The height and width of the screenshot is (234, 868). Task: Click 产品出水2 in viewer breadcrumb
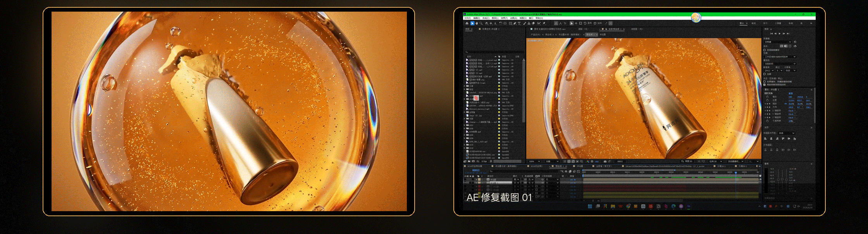(536, 34)
